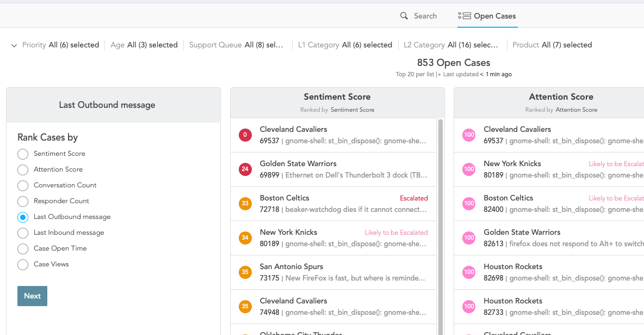Click the red 24 sentiment badge

pyautogui.click(x=245, y=169)
